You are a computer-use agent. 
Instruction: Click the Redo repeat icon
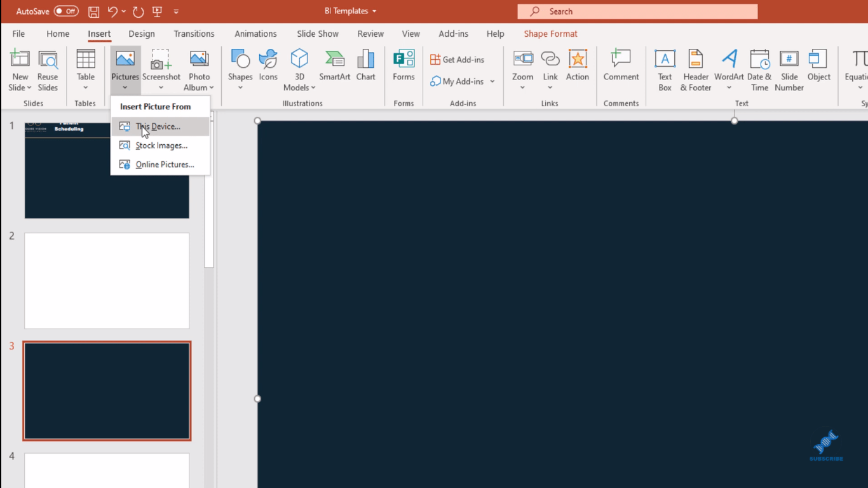pos(139,11)
